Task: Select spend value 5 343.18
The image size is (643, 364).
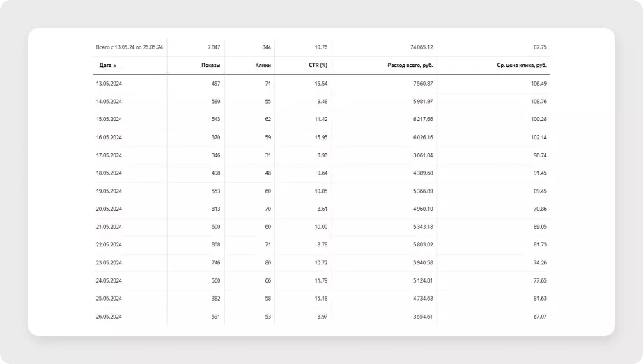Action: click(423, 227)
